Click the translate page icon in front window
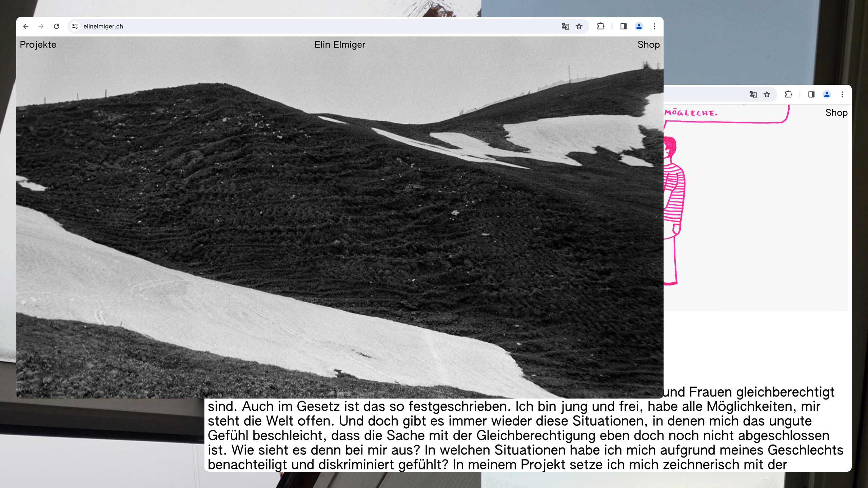868x488 pixels. (x=565, y=26)
